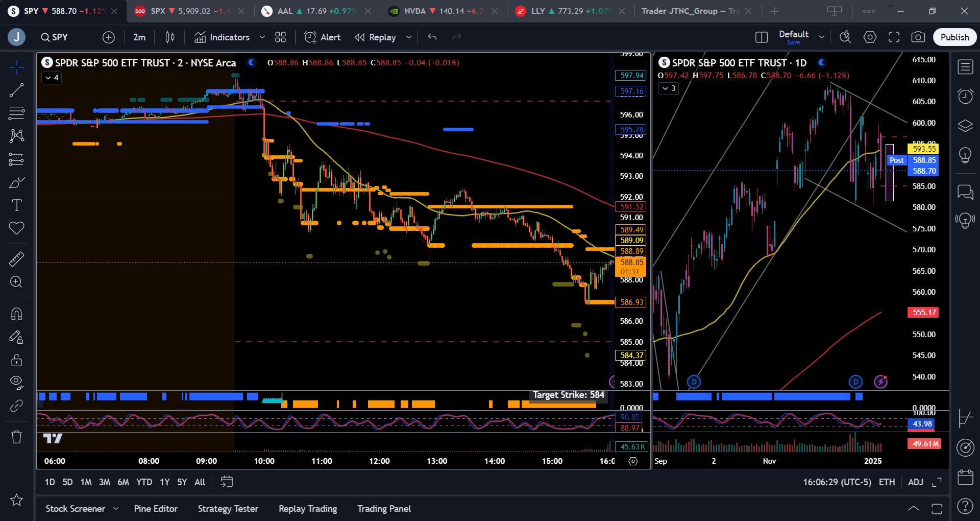The height and width of the screenshot is (521, 980).
Task: Open the Indicators dialog
Action: pos(222,37)
